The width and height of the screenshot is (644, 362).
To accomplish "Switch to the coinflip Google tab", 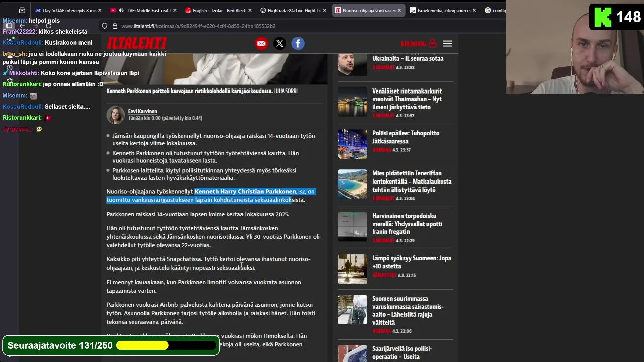I will (494, 10).
